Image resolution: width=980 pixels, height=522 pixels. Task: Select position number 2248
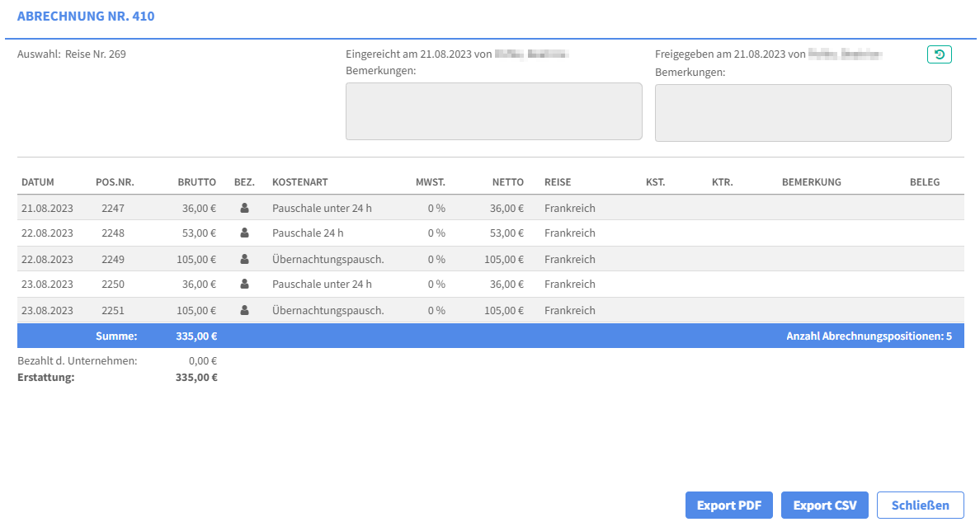[x=113, y=233]
